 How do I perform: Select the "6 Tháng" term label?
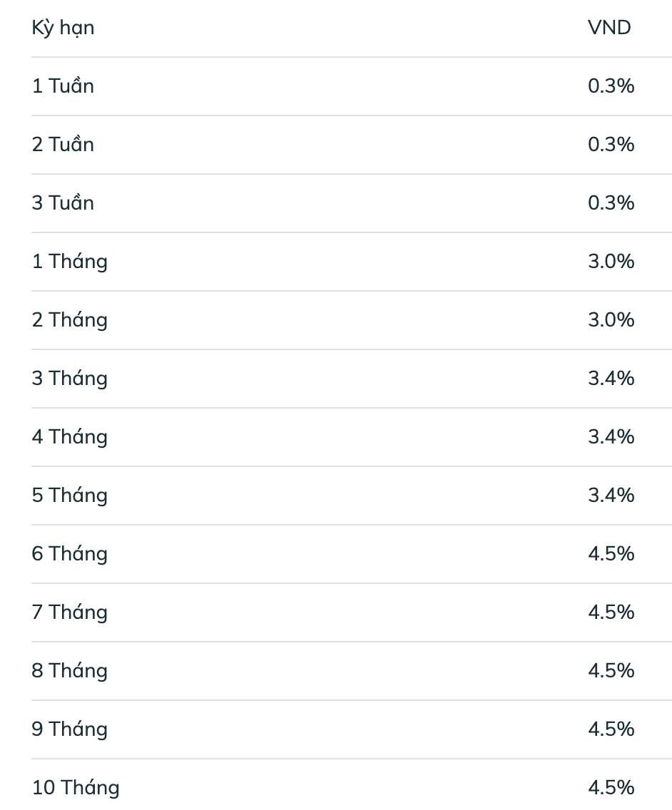(69, 554)
